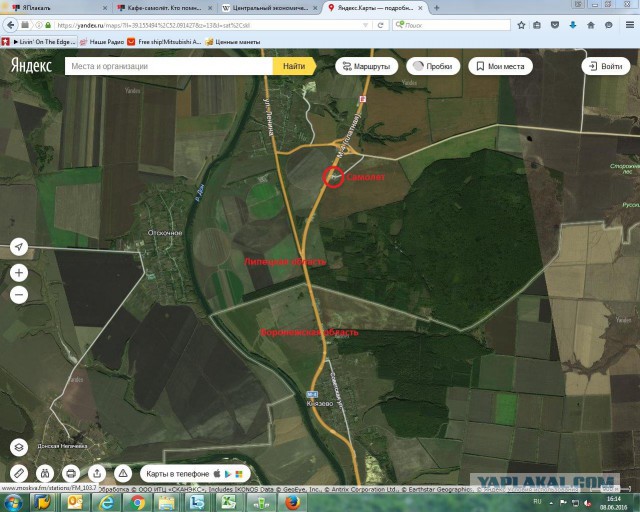Reload the page with the refresh icon
The image size is (640, 512).
click(380, 25)
